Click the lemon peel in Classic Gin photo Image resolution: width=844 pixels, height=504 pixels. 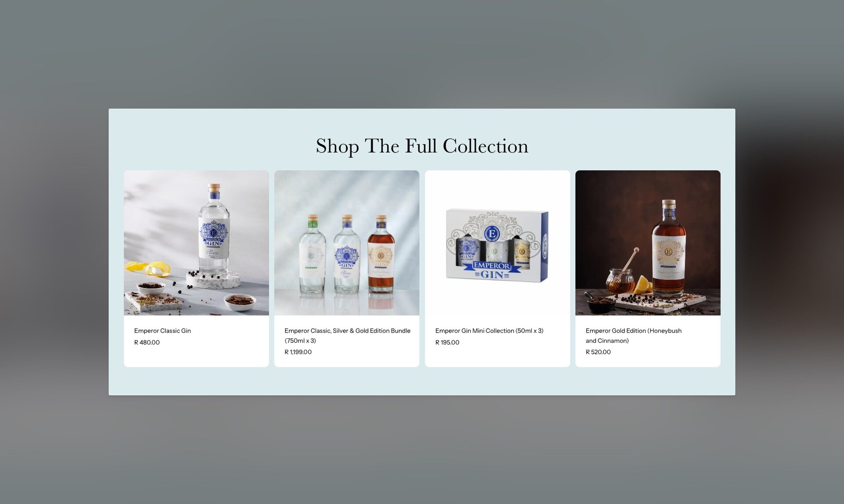click(148, 268)
